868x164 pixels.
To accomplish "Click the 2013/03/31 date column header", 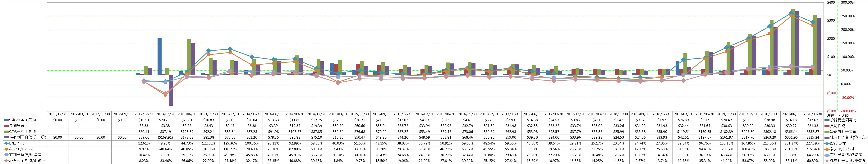I will click(x=165, y=114).
